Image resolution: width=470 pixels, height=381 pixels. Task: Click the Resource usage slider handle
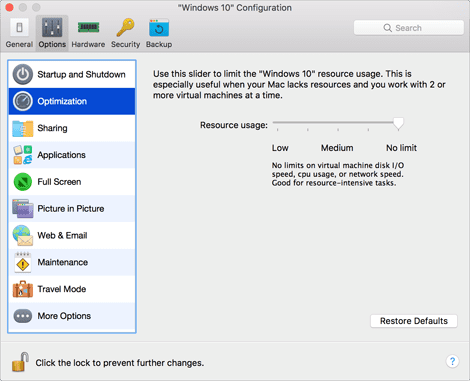(x=398, y=124)
